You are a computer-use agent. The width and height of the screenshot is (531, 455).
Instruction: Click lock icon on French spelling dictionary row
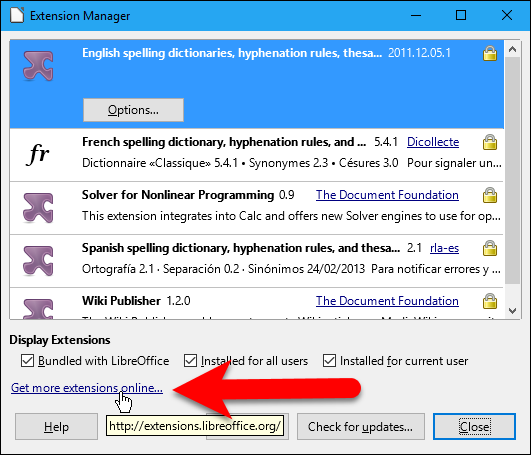click(x=490, y=142)
